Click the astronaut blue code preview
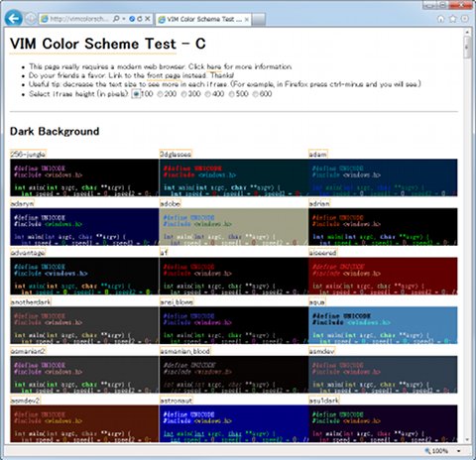 234,423
